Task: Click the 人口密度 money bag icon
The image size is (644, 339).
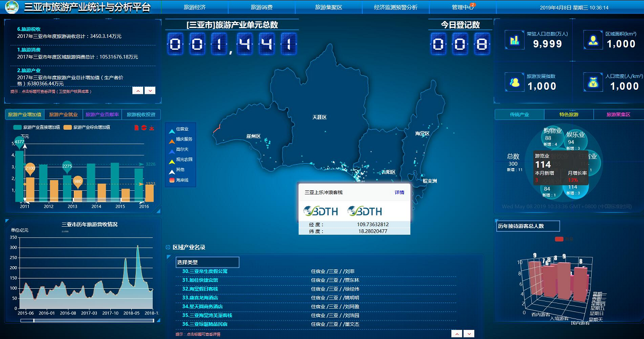Action: tap(593, 82)
